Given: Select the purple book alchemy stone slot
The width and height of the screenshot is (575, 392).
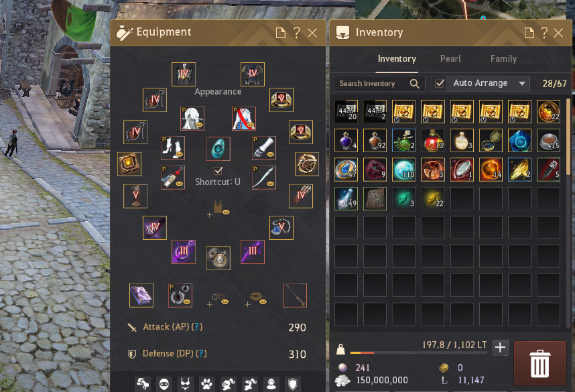Looking at the screenshot, I should point(141,296).
